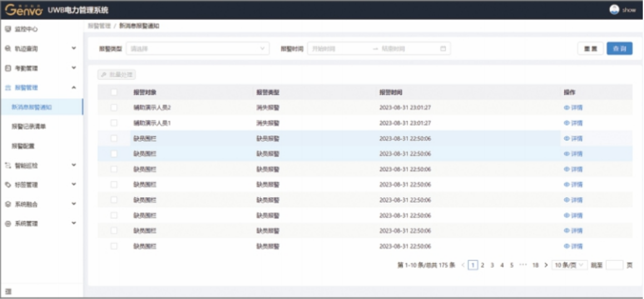Click the 考勤管理 attendance icon in the sidebar
The height and width of the screenshot is (299, 644).
click(x=8, y=68)
